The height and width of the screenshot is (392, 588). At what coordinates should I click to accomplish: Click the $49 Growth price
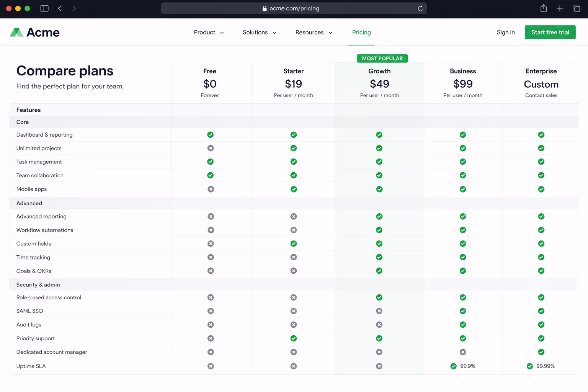[379, 84]
